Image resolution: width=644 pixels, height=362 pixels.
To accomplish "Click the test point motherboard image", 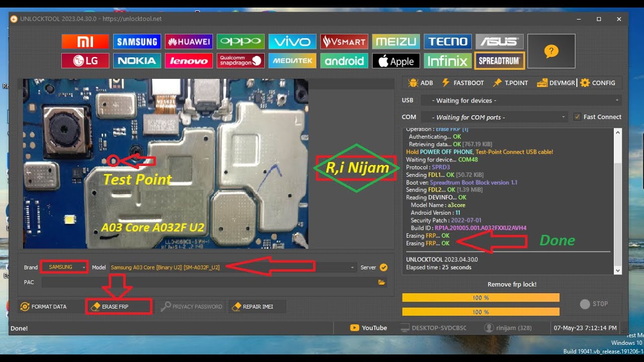I will [166, 163].
